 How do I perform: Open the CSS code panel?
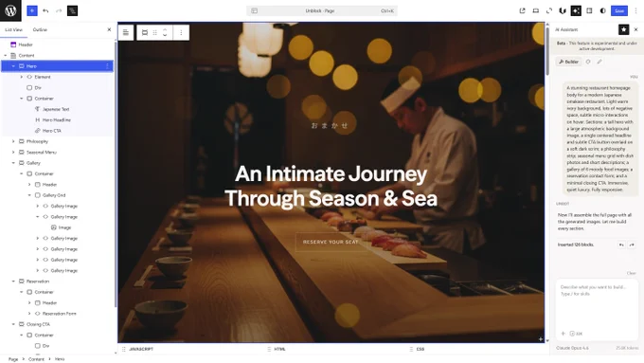coord(420,349)
